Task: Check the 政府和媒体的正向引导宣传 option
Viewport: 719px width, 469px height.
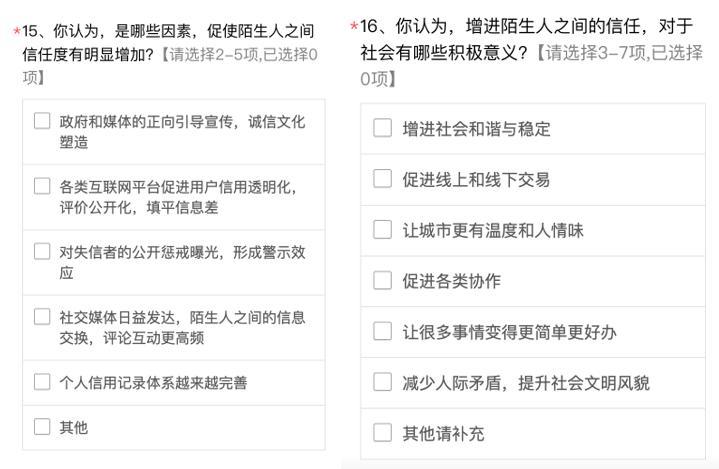Action: pyautogui.click(x=42, y=121)
